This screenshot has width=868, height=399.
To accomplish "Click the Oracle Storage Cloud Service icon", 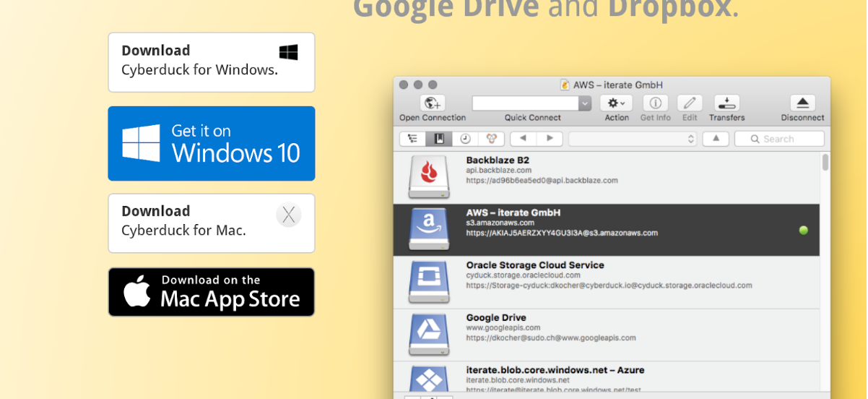I will tap(428, 282).
